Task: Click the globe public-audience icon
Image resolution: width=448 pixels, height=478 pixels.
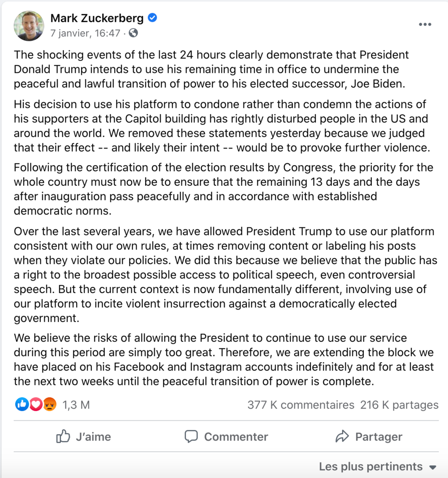Action: 133,33
